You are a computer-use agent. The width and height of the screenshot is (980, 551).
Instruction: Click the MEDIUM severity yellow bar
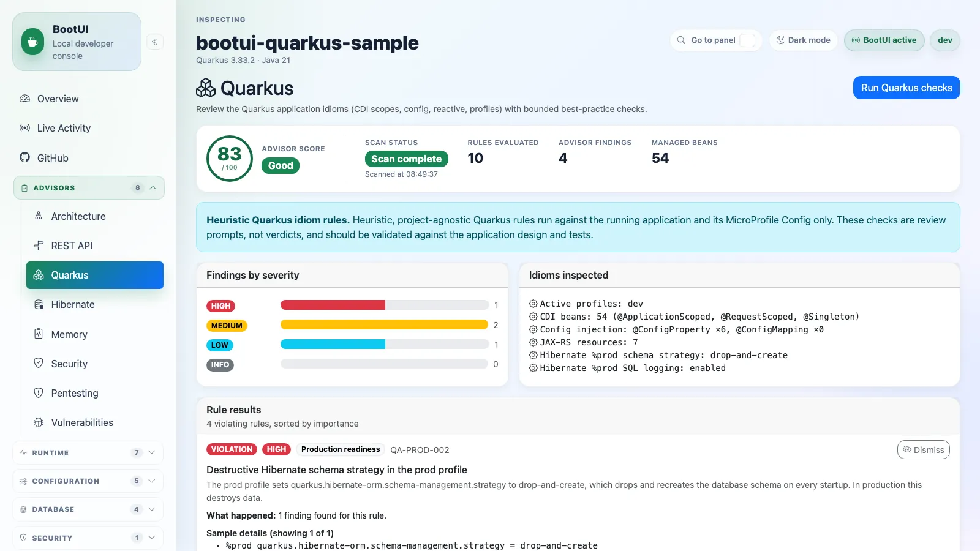click(x=384, y=324)
